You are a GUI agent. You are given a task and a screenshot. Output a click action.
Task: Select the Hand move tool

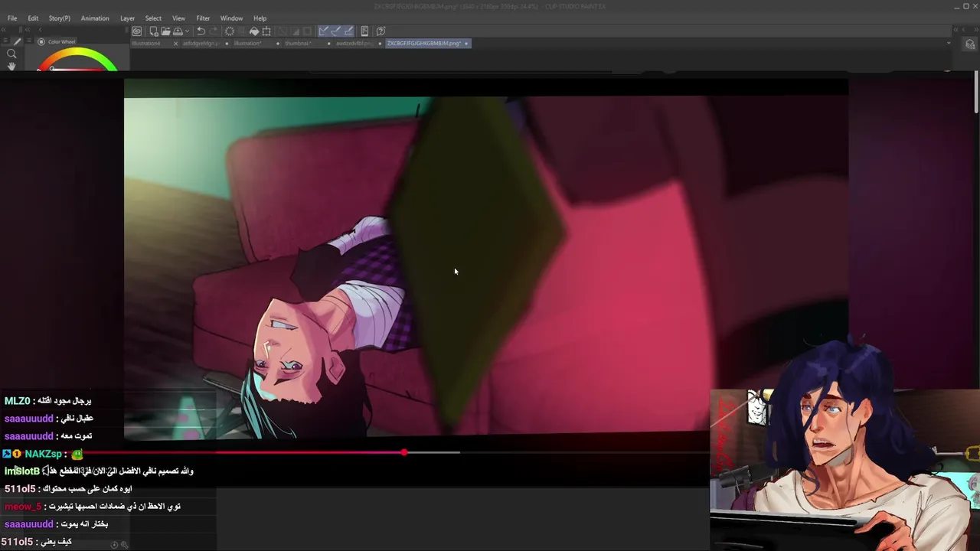pos(11,67)
